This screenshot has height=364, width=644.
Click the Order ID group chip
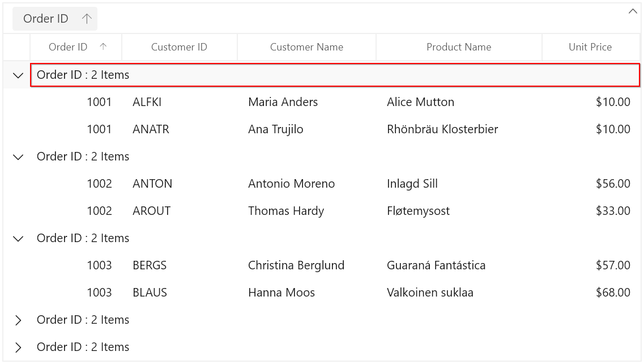[x=54, y=19]
